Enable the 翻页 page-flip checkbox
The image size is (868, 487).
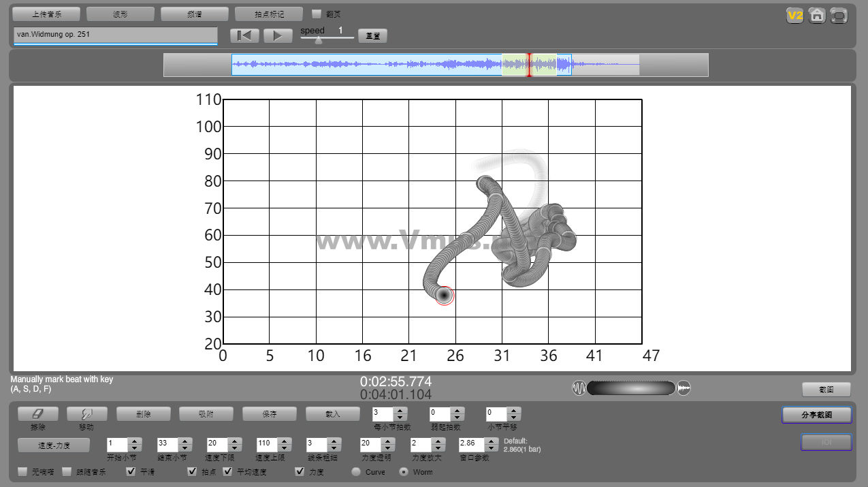317,14
